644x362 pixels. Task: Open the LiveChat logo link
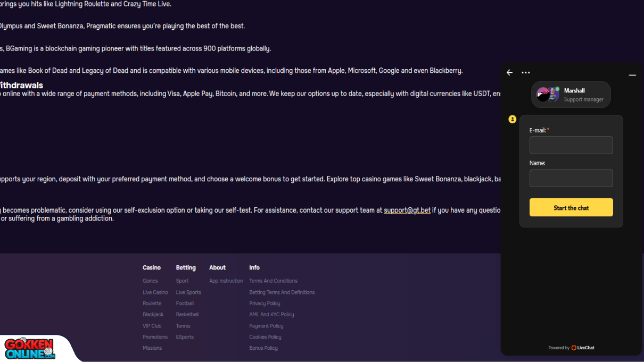point(583,348)
